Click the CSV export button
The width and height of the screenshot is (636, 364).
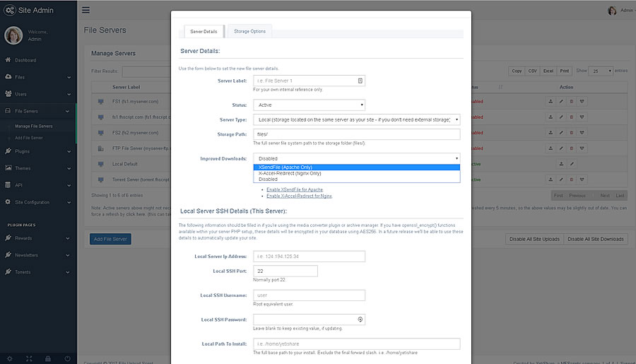[532, 71]
